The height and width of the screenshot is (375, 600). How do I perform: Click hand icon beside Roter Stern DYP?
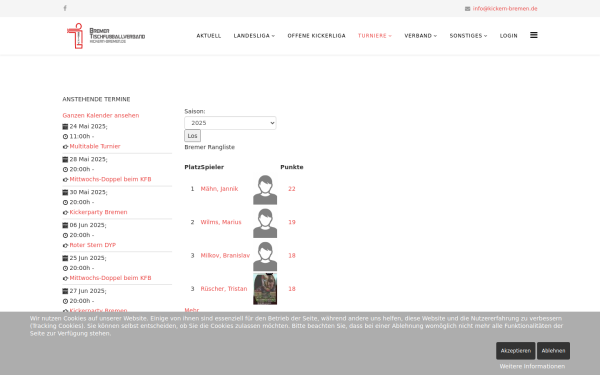(x=65, y=245)
